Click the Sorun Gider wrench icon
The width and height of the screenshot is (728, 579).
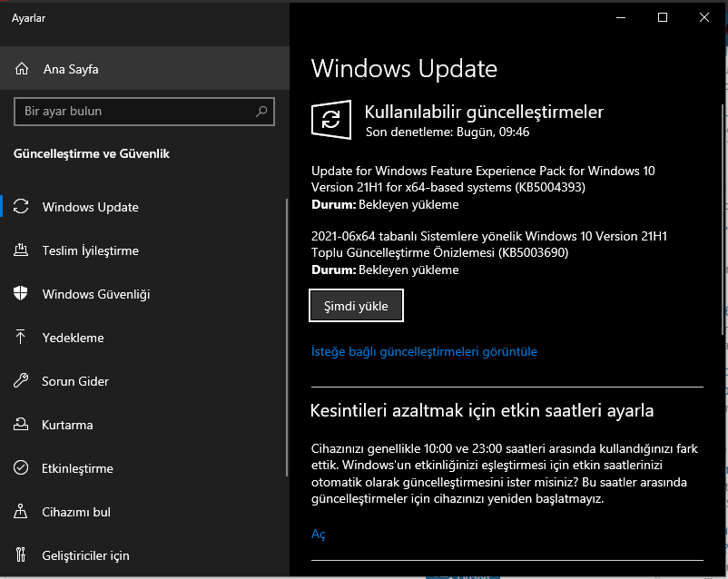(21, 381)
